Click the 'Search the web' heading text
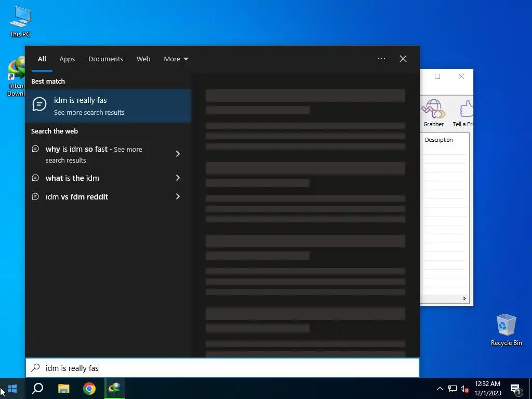 (x=54, y=131)
